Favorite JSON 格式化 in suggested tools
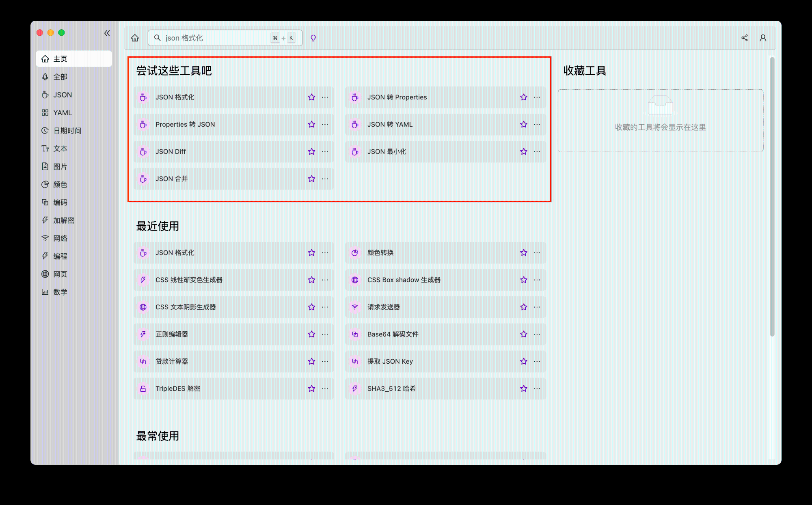This screenshot has width=812, height=505. click(x=311, y=97)
